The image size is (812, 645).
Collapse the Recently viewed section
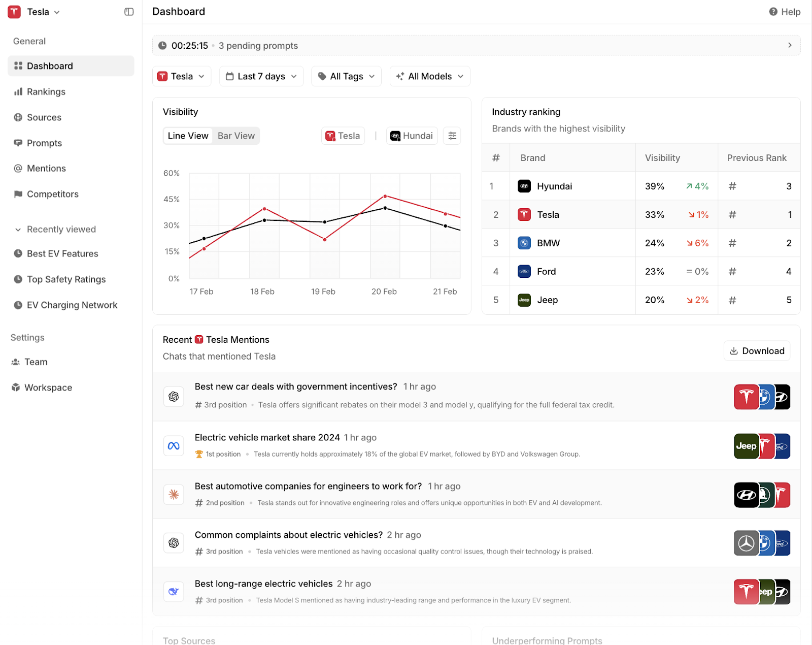pos(18,230)
